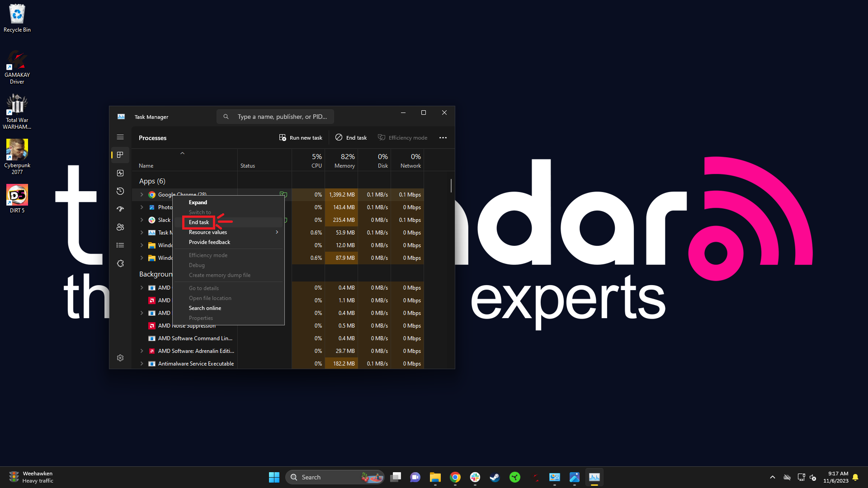The width and height of the screenshot is (868, 488).
Task: Select the Antimalware Service Executable row
Action: coord(278,364)
